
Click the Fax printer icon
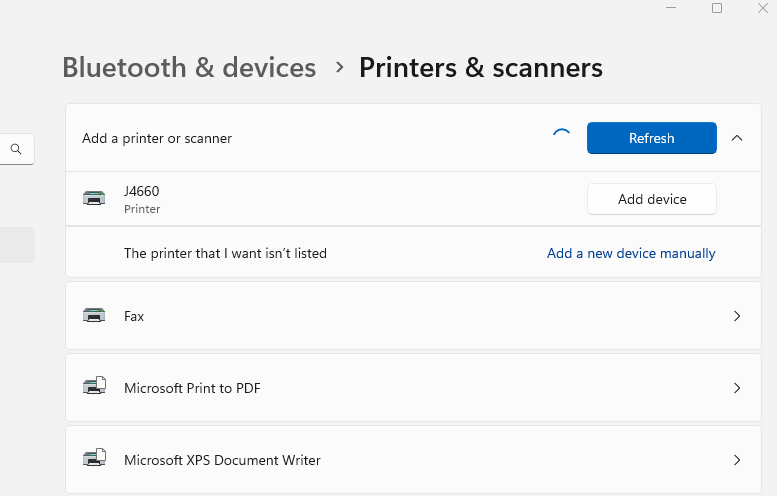point(94,315)
